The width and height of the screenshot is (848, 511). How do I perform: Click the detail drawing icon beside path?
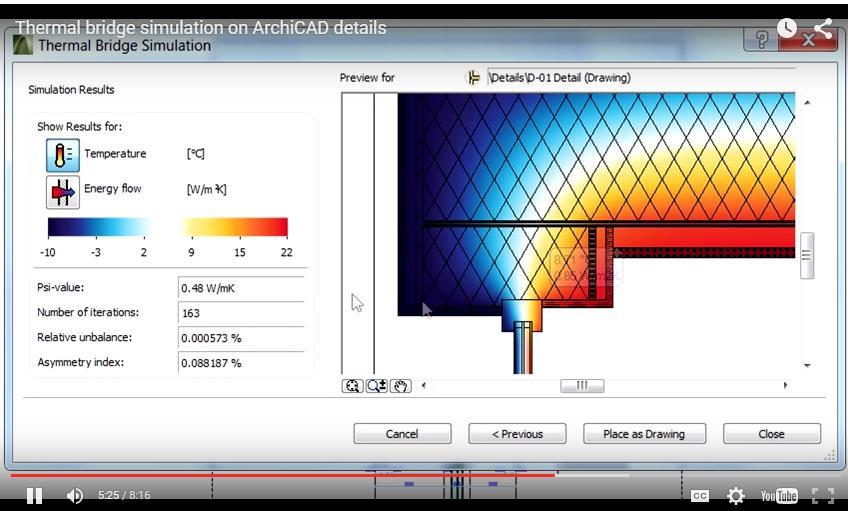tap(473, 78)
